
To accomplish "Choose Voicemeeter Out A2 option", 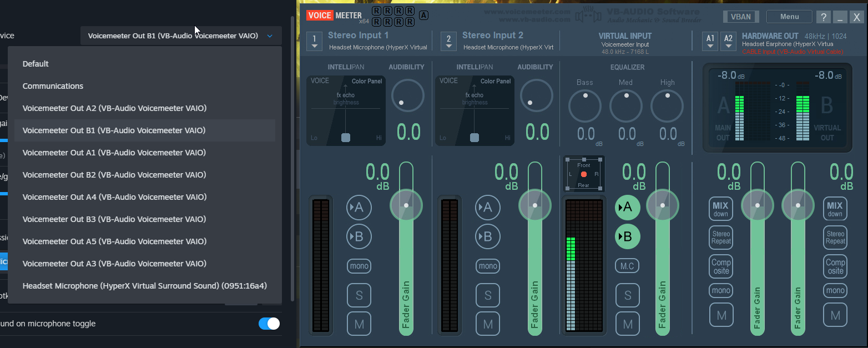I will [x=145, y=108].
